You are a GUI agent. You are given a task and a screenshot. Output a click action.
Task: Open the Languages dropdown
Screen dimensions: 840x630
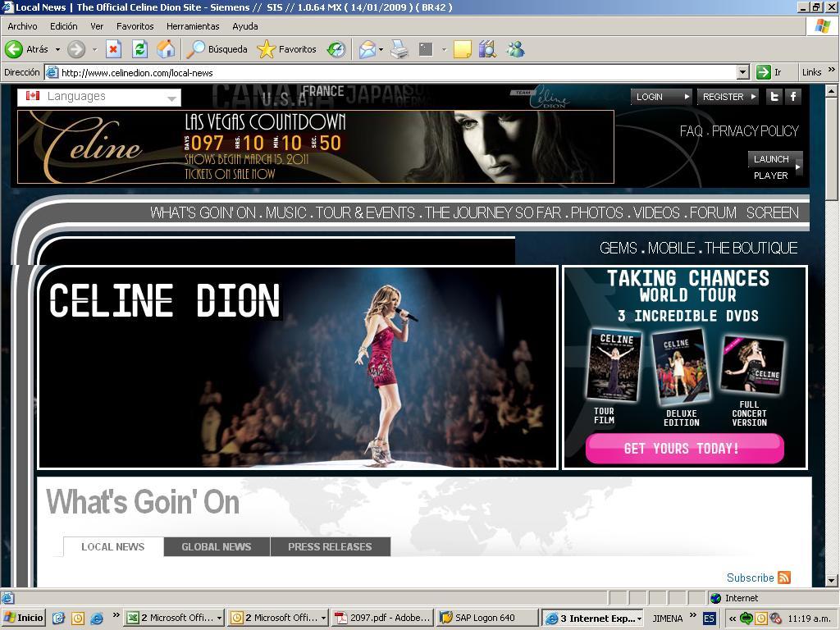click(99, 97)
